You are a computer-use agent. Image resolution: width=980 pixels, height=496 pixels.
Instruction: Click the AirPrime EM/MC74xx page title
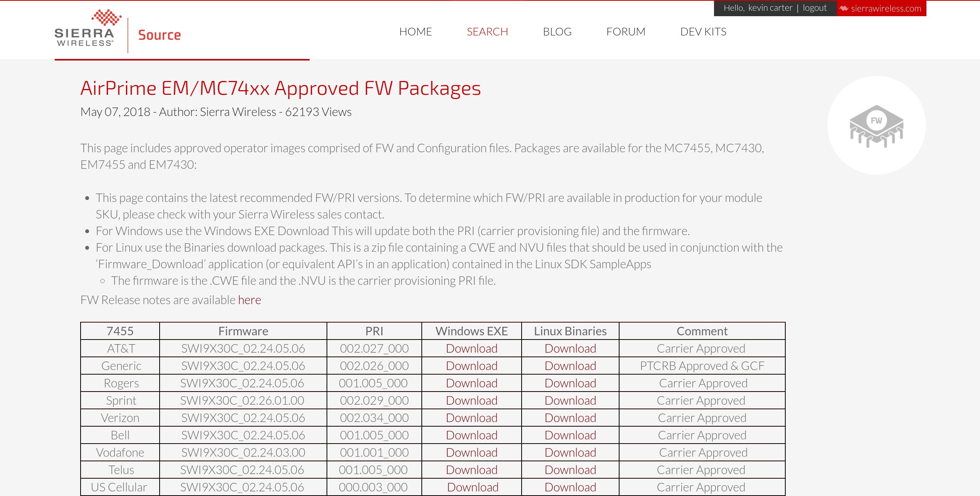coord(280,88)
